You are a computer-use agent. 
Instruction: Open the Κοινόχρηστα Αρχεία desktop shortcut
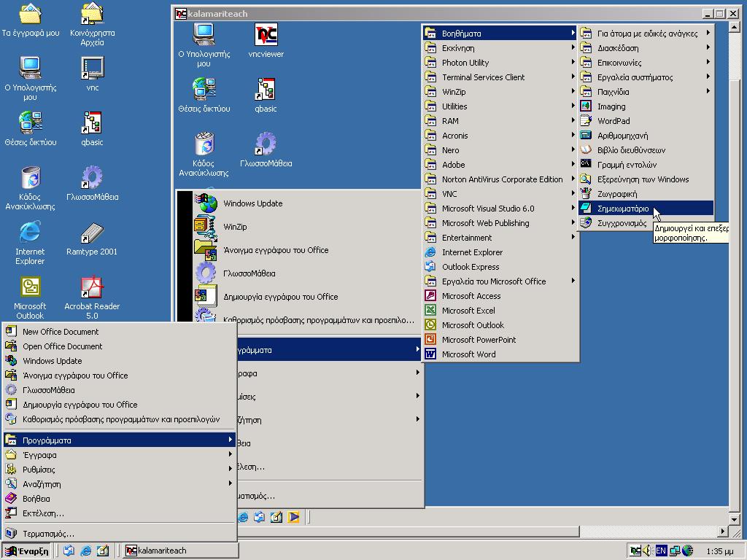(92, 25)
